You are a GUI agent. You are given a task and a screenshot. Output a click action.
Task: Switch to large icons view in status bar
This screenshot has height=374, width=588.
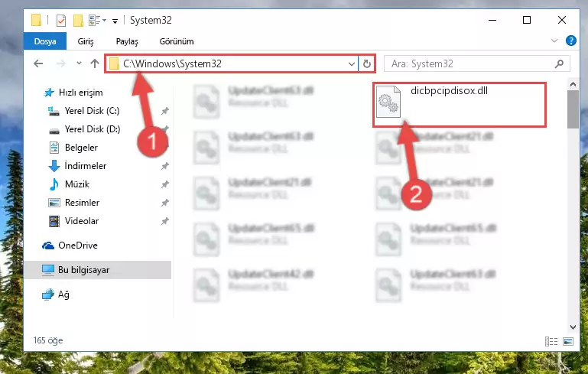click(568, 341)
